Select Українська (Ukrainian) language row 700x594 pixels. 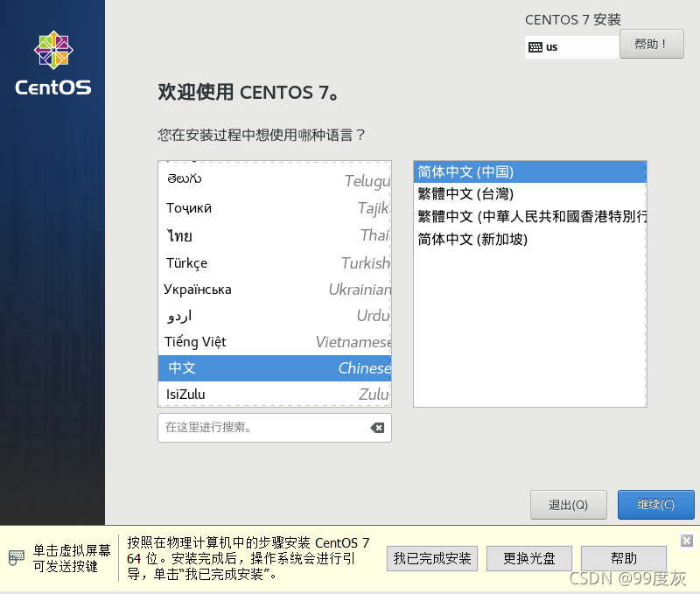tap(275, 290)
